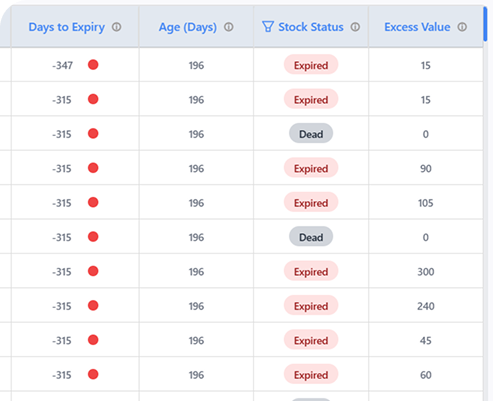Screen dimensions: 493x401
Task: Click the Expired badge in the excess 60 row
Action: 311,375
